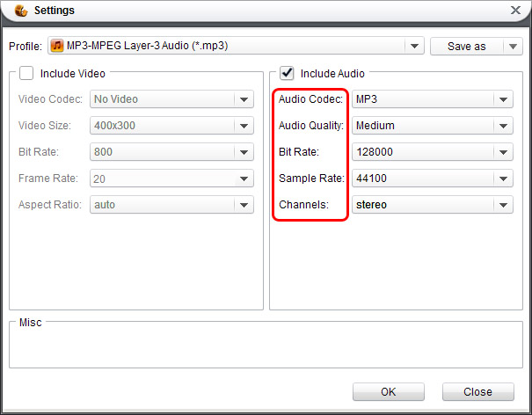Screen dimensions: 532x415
Task: Click the Include Audio label
Action: 332,73
